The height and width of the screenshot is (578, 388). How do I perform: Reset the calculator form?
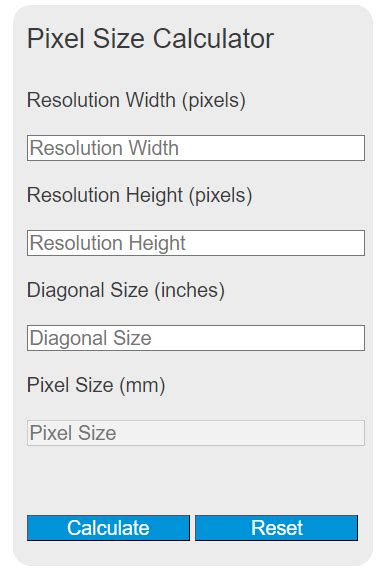(x=276, y=527)
